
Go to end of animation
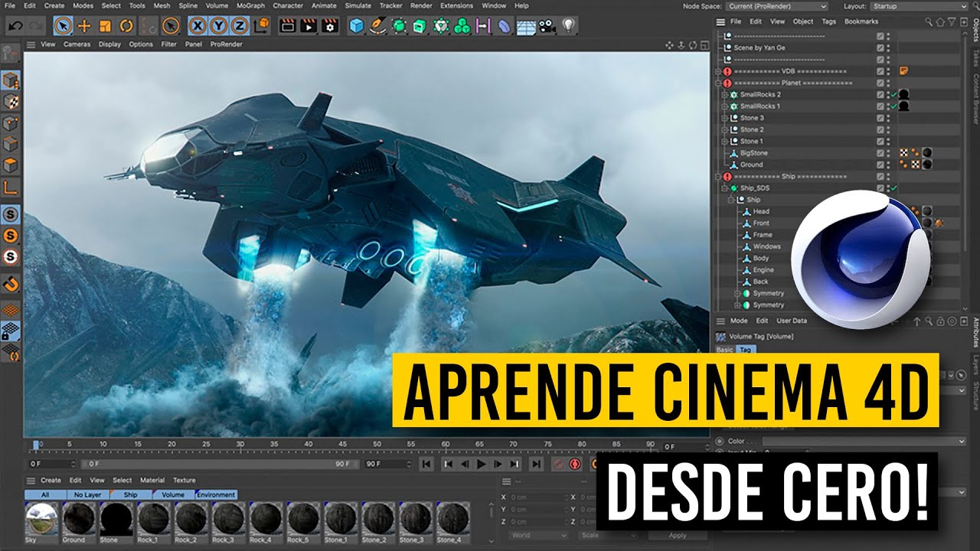536,464
